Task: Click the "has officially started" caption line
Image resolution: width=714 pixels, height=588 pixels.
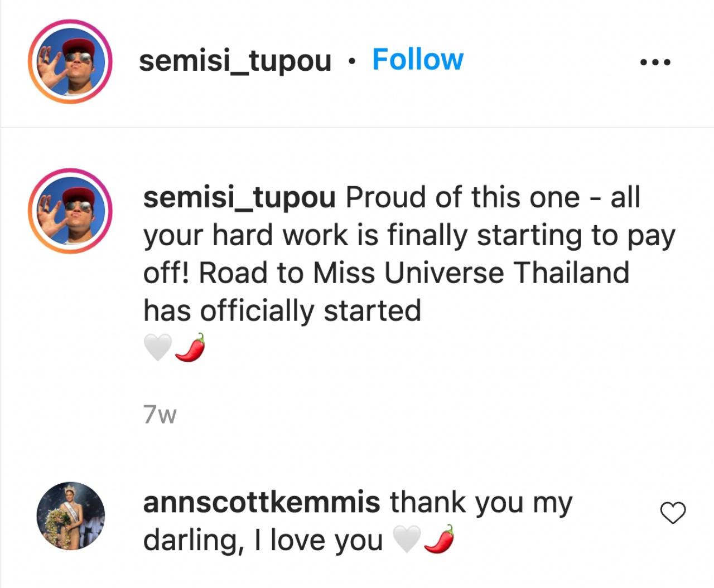Action: click(x=282, y=310)
